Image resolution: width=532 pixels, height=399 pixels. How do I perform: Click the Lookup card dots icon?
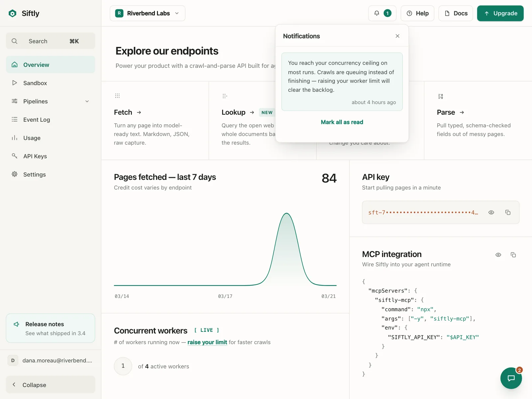225,96
